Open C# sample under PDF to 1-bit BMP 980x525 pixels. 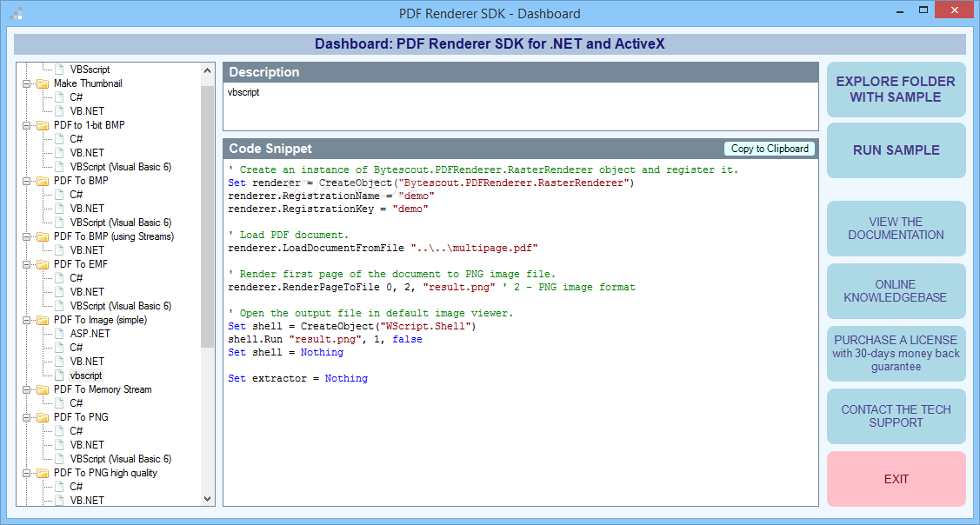[x=77, y=139]
